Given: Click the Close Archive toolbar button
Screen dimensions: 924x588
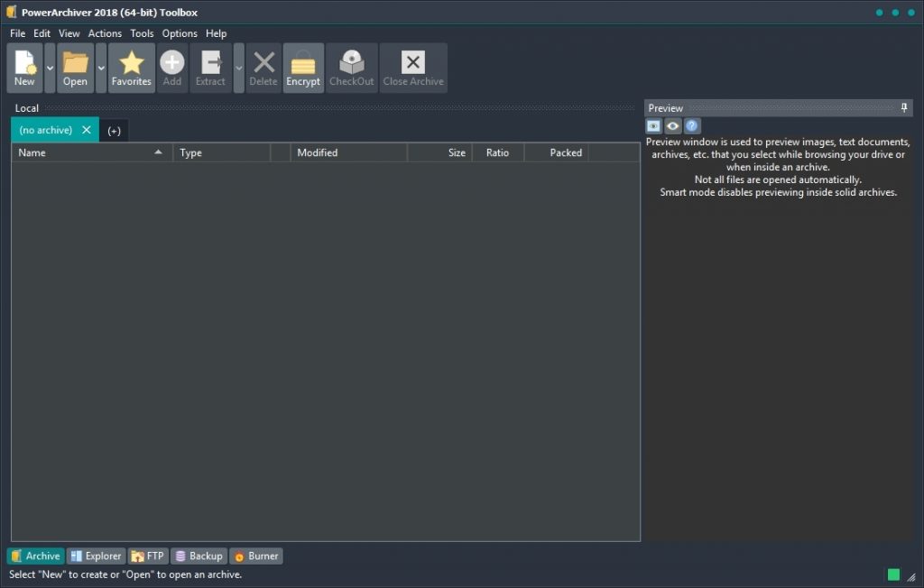Looking at the screenshot, I should (x=413, y=68).
